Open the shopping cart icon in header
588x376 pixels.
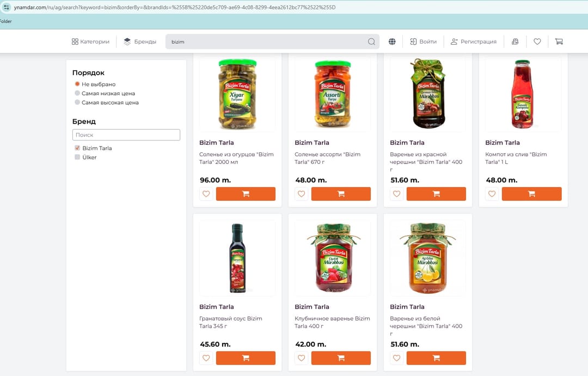point(559,42)
